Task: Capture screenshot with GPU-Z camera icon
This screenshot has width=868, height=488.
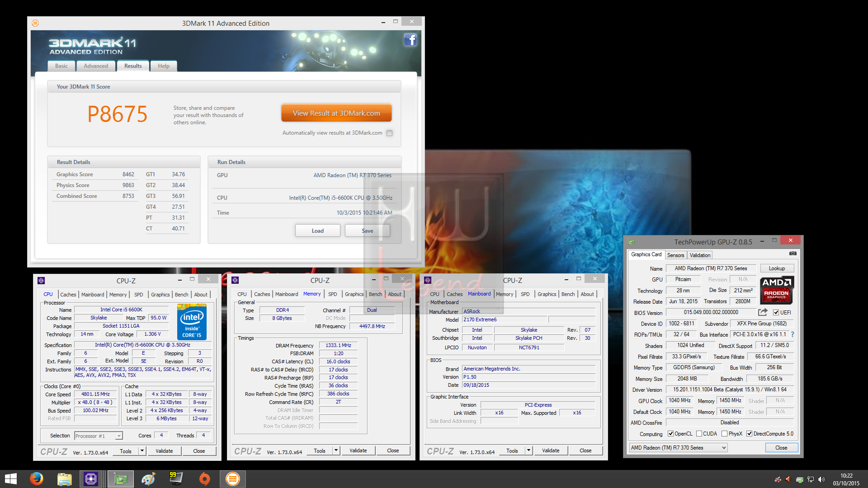Action: (793, 253)
